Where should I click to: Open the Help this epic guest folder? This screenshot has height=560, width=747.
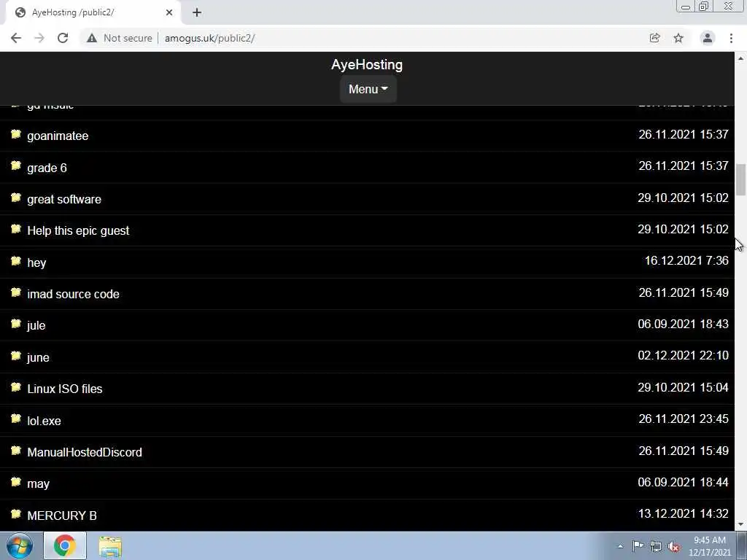pos(78,231)
